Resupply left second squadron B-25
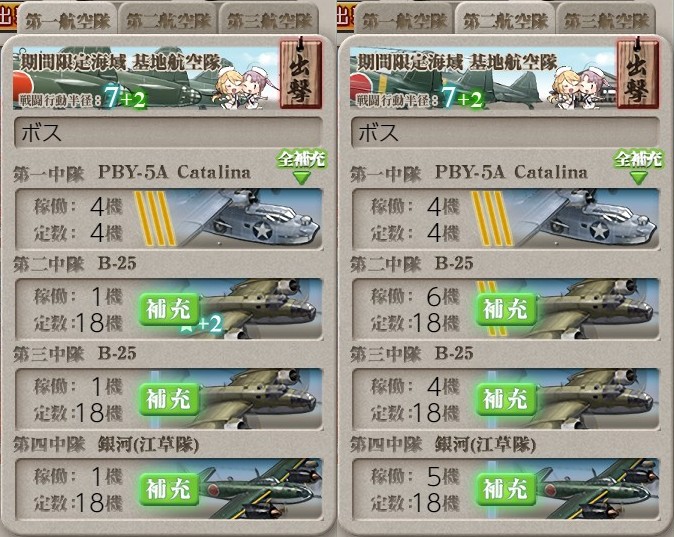The height and width of the screenshot is (537, 674). [169, 309]
